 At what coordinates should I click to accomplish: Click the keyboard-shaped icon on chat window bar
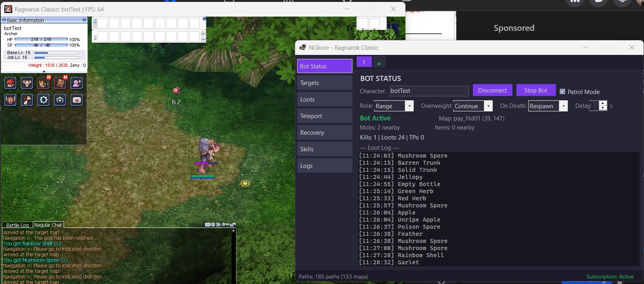coord(208,224)
